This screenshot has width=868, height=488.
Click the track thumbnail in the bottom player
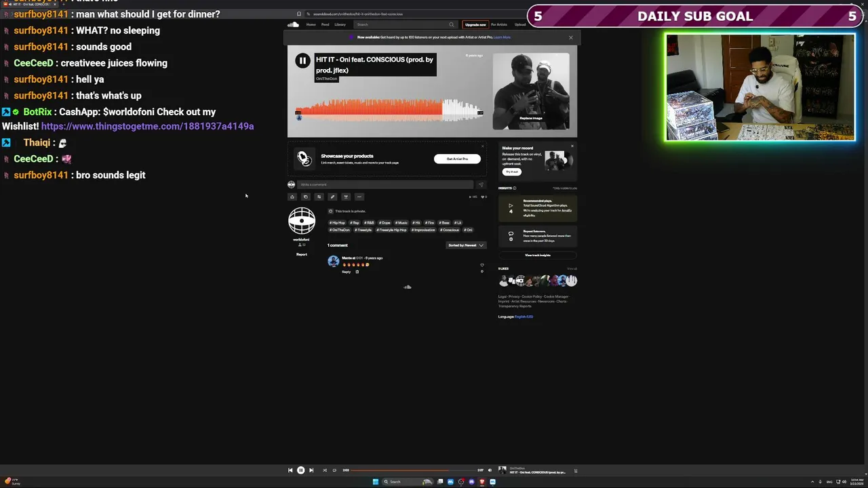(502, 470)
